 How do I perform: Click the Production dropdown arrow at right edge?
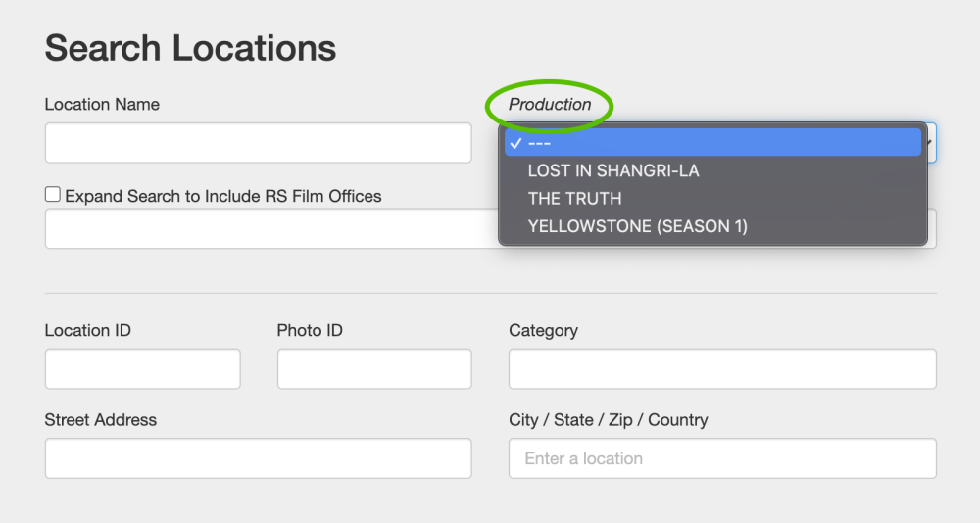tap(932, 143)
